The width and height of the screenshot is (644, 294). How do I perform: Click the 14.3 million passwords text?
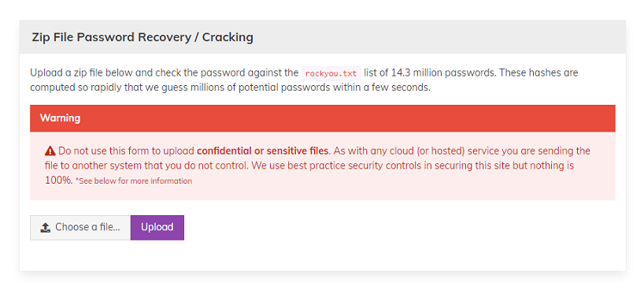click(x=443, y=73)
